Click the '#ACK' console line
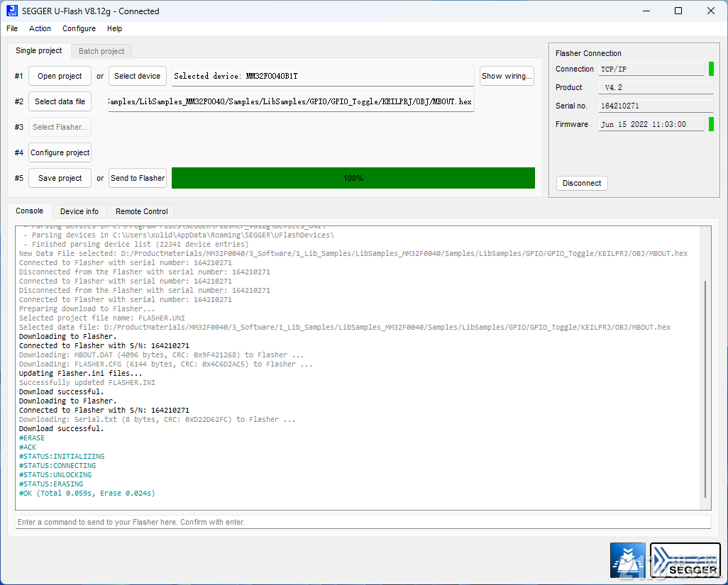Image resolution: width=728 pixels, height=585 pixels. click(x=28, y=447)
